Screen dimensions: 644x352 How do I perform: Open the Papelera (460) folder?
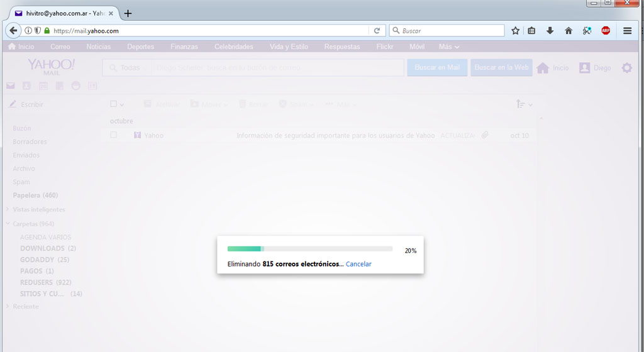click(x=35, y=195)
